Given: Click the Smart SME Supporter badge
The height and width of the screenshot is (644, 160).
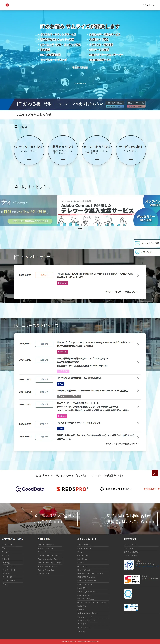Looking at the screenshot, I should pos(132,579).
